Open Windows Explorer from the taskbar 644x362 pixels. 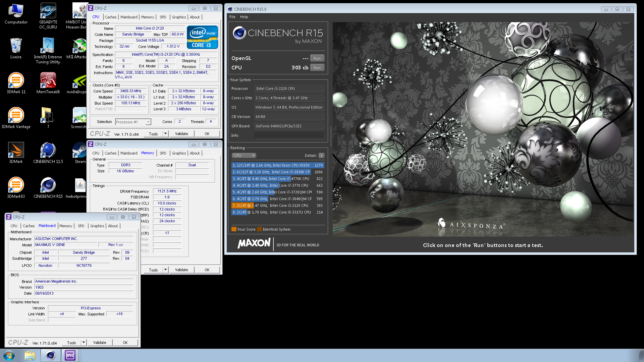30,355
